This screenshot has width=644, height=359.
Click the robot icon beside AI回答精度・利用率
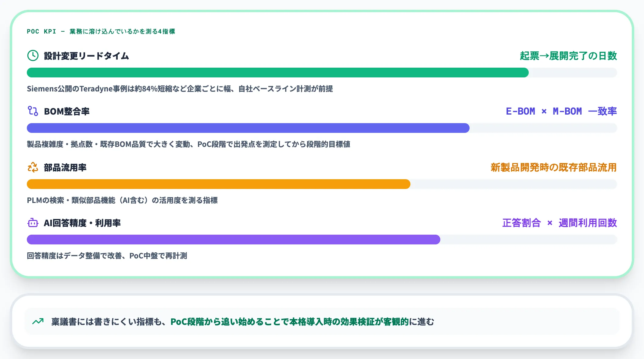[33, 223]
